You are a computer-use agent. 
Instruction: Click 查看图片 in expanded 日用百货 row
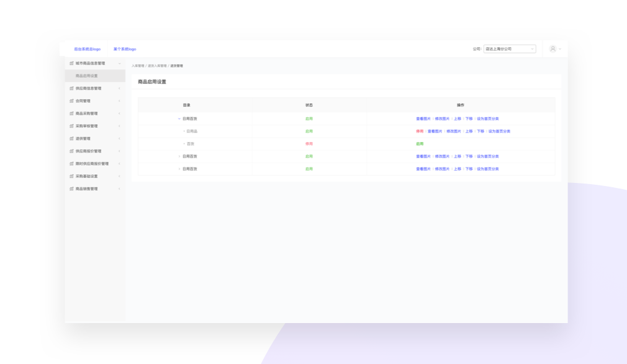[x=423, y=118]
